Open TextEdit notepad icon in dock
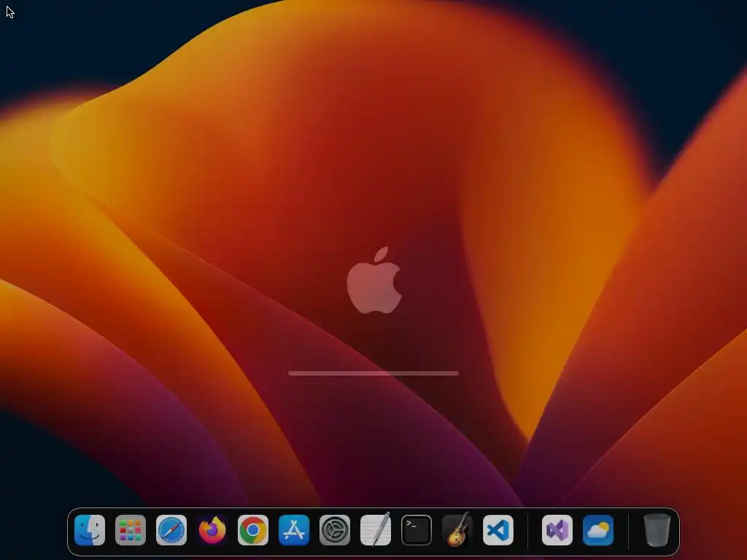Image resolution: width=747 pixels, height=560 pixels. pos(376,529)
